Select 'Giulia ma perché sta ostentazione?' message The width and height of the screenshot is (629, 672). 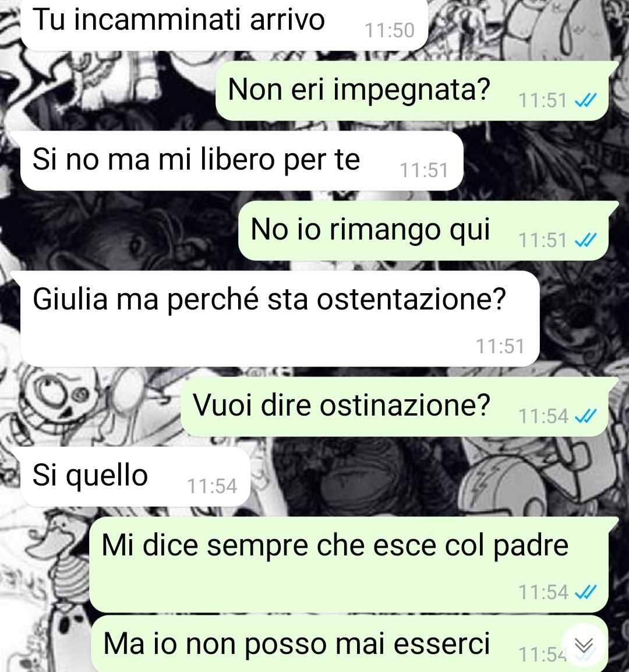tap(278, 318)
